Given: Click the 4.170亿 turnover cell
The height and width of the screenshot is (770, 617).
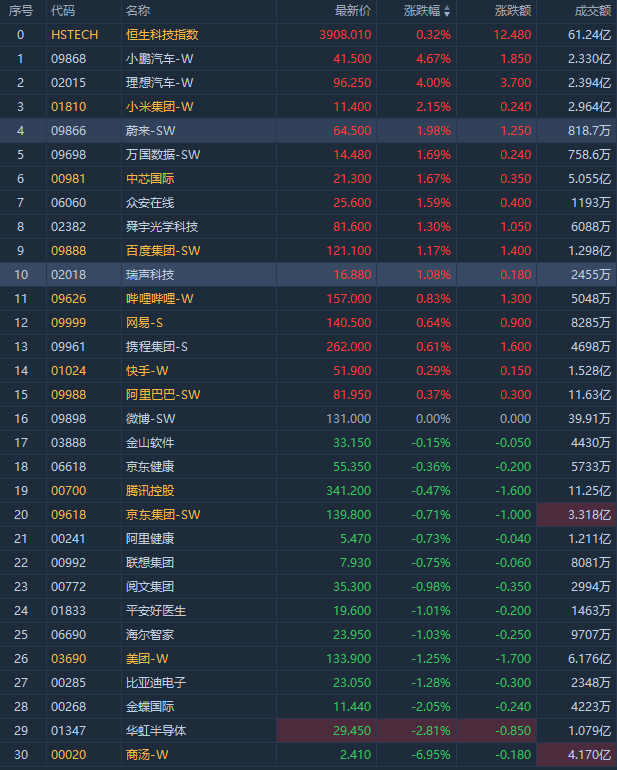Looking at the screenshot, I should (576, 755).
